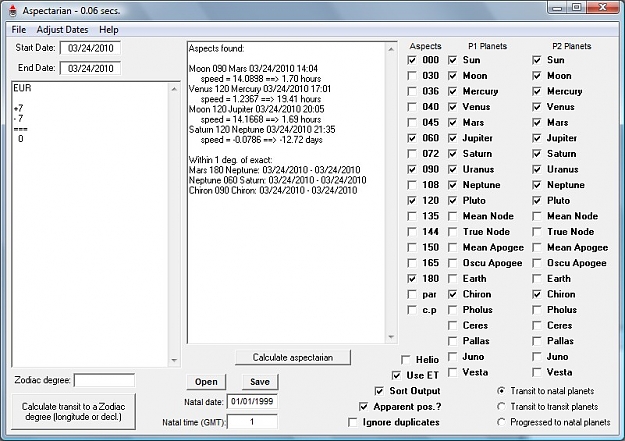Image resolution: width=625 pixels, height=441 pixels.
Task: Enable Pholus in P2 Planets
Action: pyautogui.click(x=537, y=310)
